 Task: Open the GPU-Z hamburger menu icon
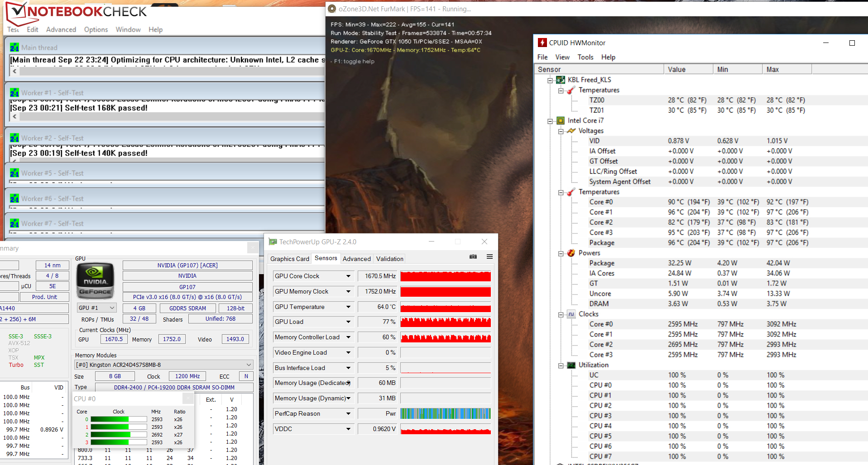[489, 256]
